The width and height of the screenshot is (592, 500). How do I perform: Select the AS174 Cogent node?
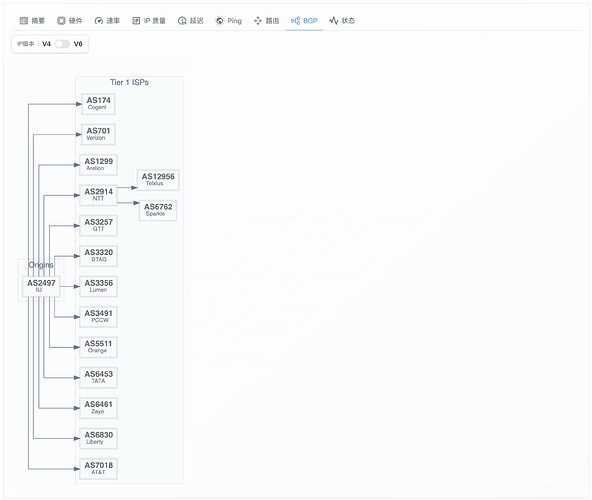(x=98, y=104)
